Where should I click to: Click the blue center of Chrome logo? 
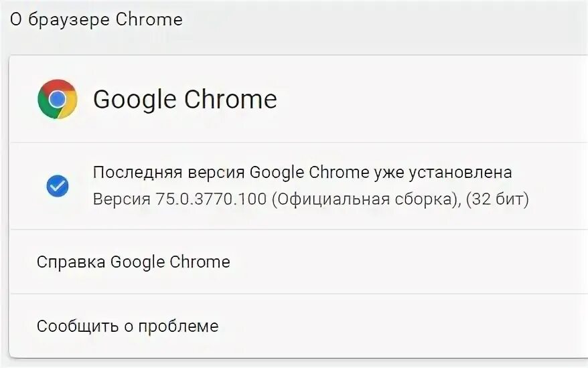pos(57,99)
